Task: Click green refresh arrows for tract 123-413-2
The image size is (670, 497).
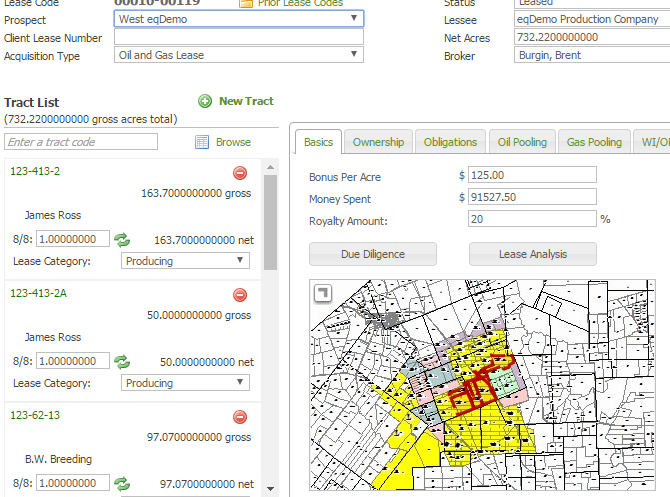Action: point(122,240)
